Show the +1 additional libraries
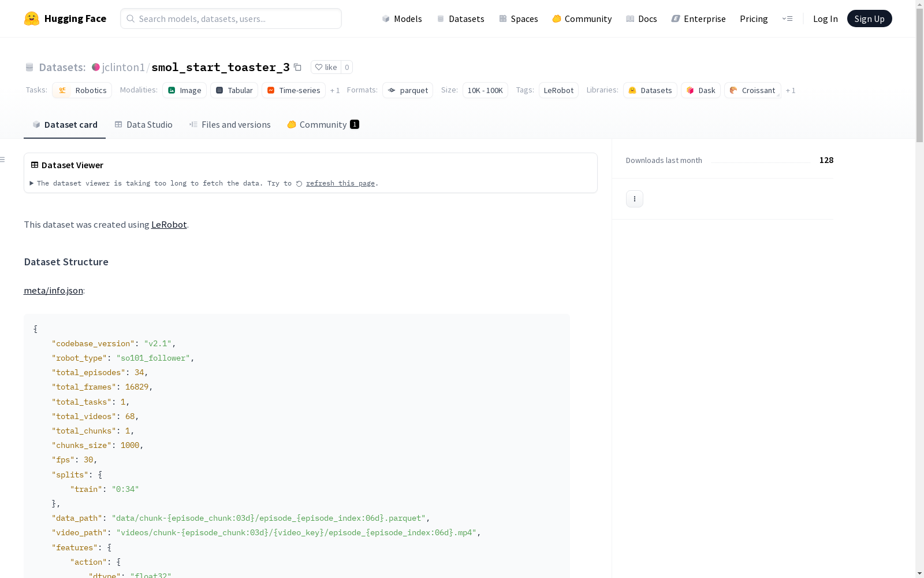Image resolution: width=924 pixels, height=578 pixels. point(791,90)
